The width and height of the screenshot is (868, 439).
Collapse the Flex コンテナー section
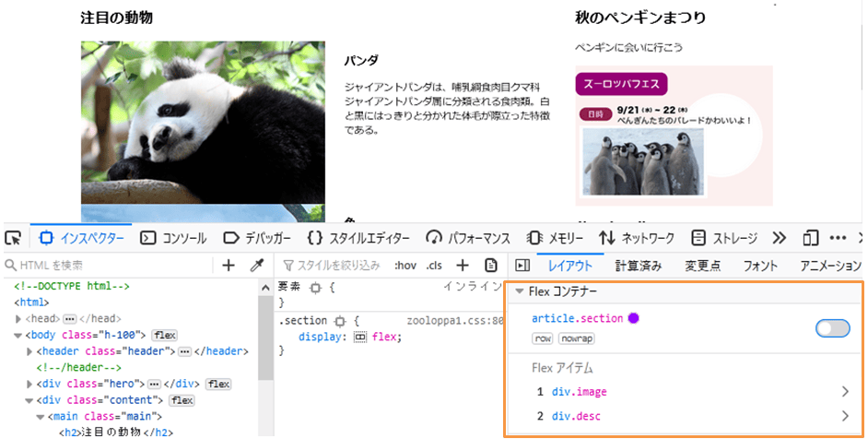pos(520,291)
